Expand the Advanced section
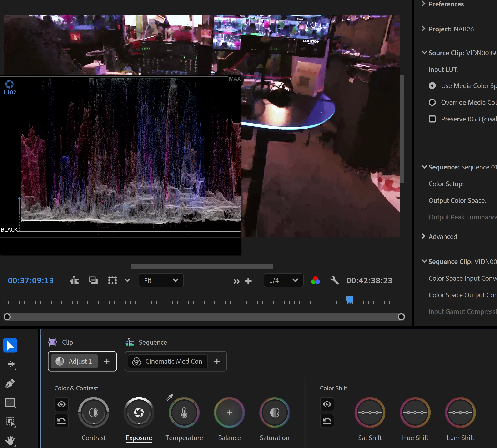The image size is (497, 448). [442, 237]
